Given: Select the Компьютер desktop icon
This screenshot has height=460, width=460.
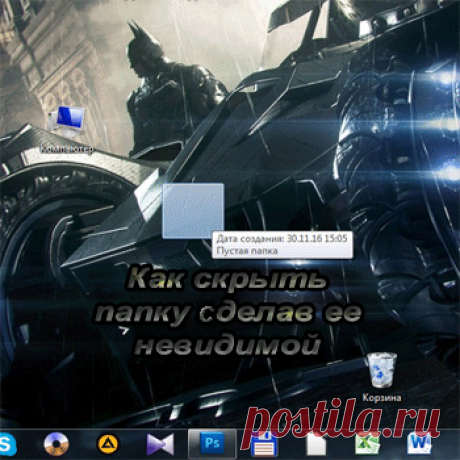Looking at the screenshot, I should click(67, 122).
